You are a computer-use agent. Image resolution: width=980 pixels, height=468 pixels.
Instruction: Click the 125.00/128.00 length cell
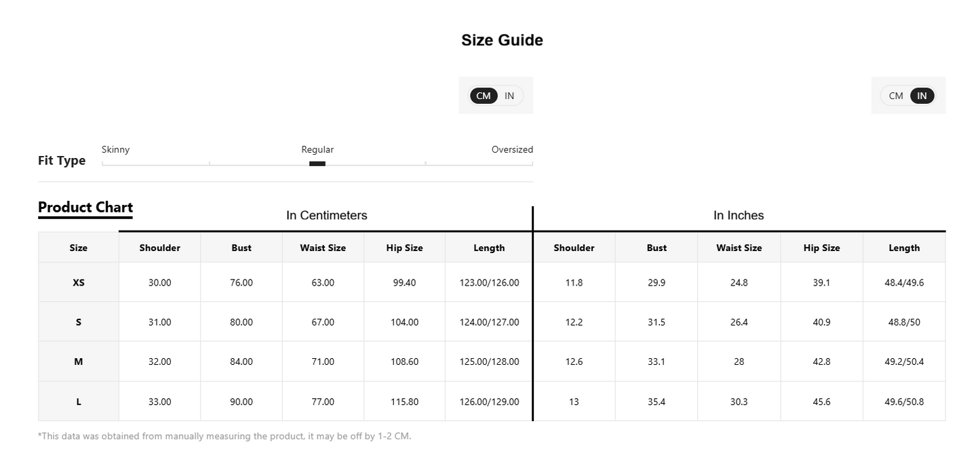tap(489, 362)
